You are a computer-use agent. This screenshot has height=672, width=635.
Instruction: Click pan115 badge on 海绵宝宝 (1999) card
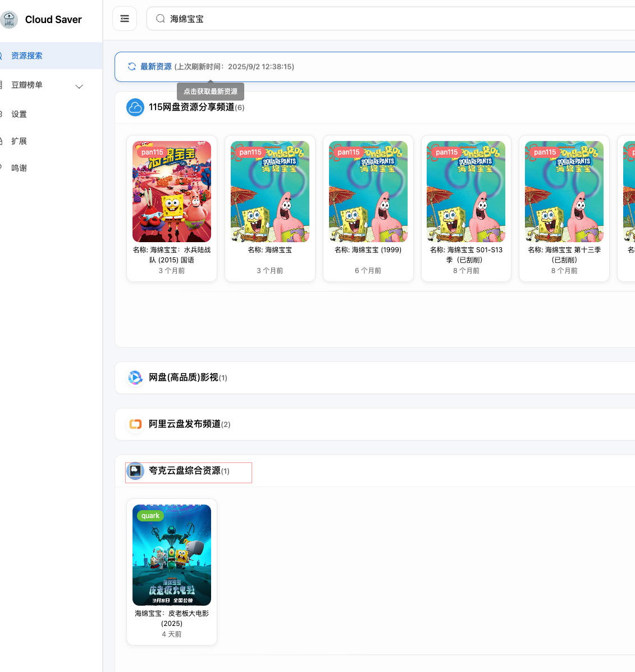pyautogui.click(x=348, y=152)
